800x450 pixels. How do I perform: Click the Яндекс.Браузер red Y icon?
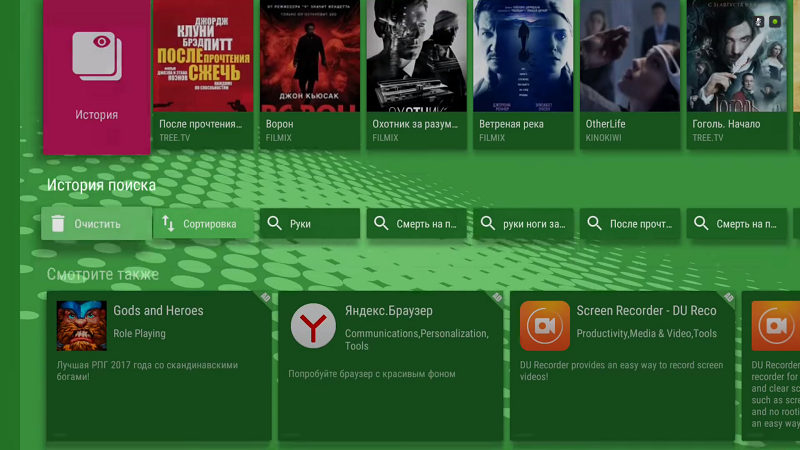pyautogui.click(x=313, y=326)
